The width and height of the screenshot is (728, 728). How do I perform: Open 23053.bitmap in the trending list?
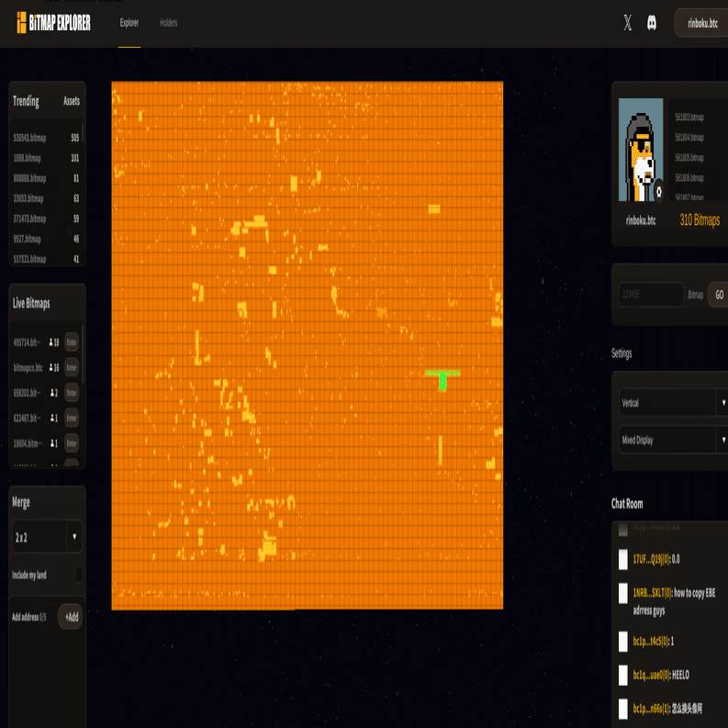pyautogui.click(x=46, y=198)
